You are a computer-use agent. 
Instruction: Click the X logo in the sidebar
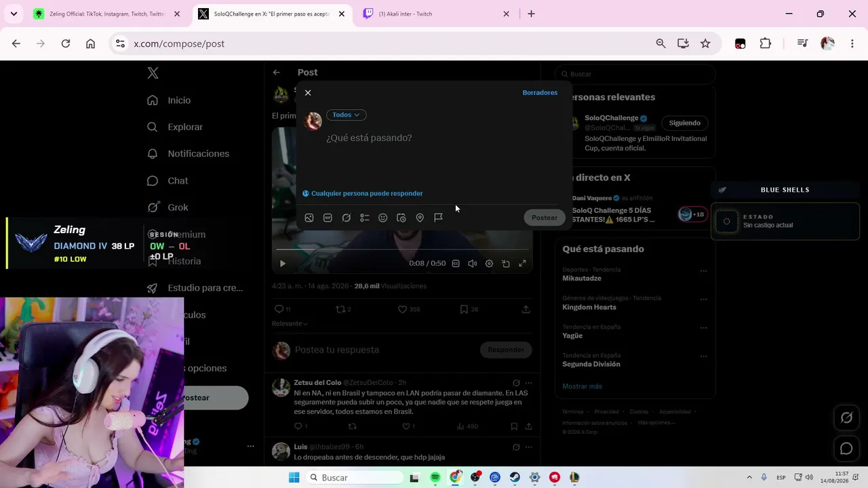tap(153, 73)
